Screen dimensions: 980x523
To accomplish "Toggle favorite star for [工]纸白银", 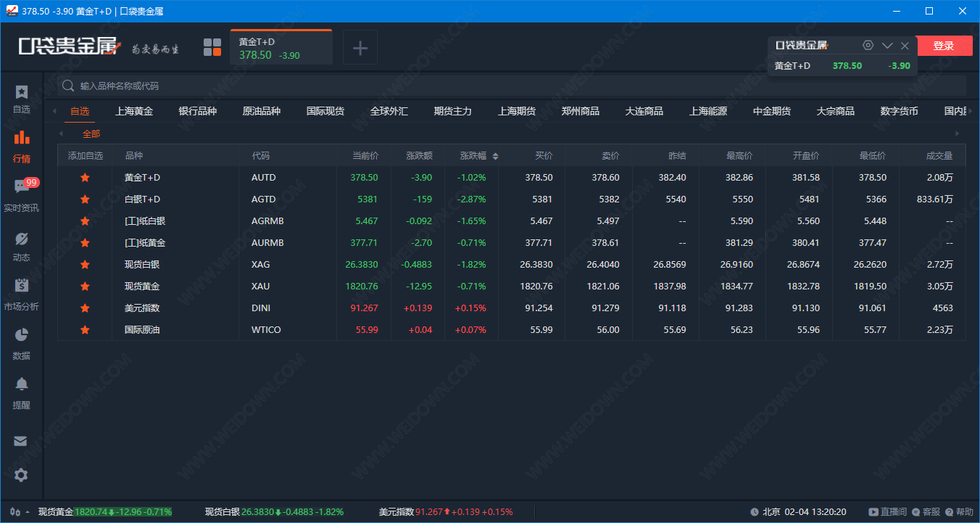I will click(85, 221).
